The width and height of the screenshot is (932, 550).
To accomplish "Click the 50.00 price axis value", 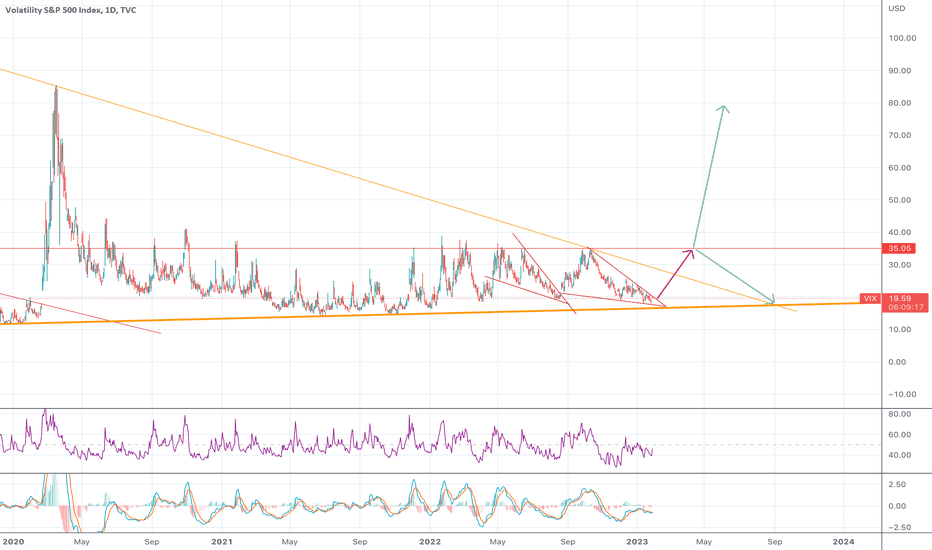I will [900, 200].
